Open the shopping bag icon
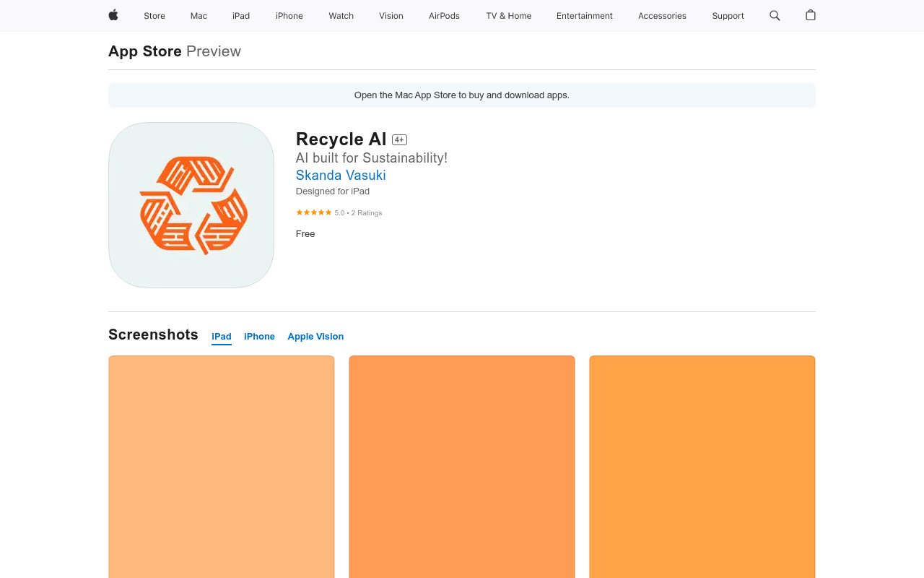The height and width of the screenshot is (578, 924). (x=811, y=15)
